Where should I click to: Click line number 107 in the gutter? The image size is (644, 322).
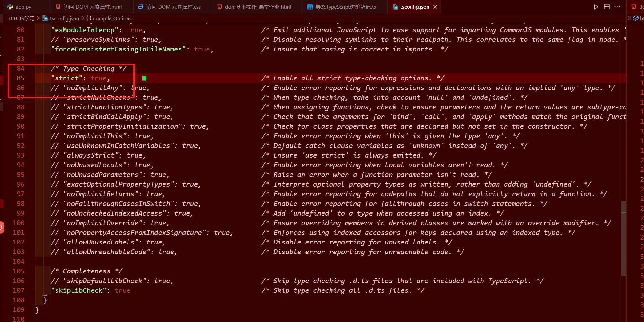pyautogui.click(x=19, y=290)
